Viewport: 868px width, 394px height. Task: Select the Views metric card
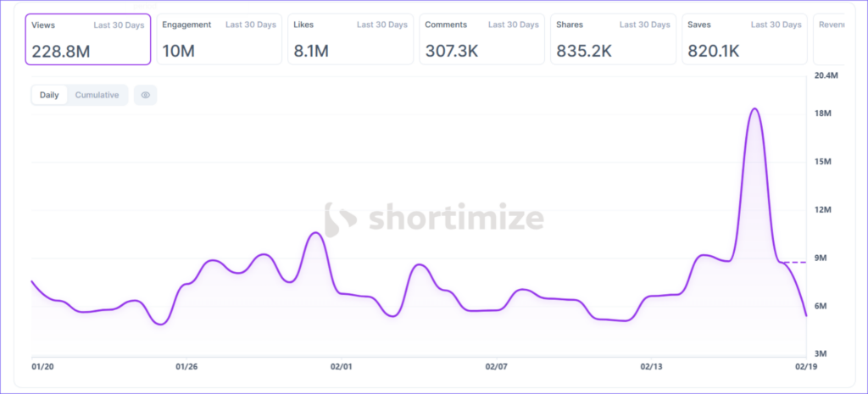click(88, 39)
